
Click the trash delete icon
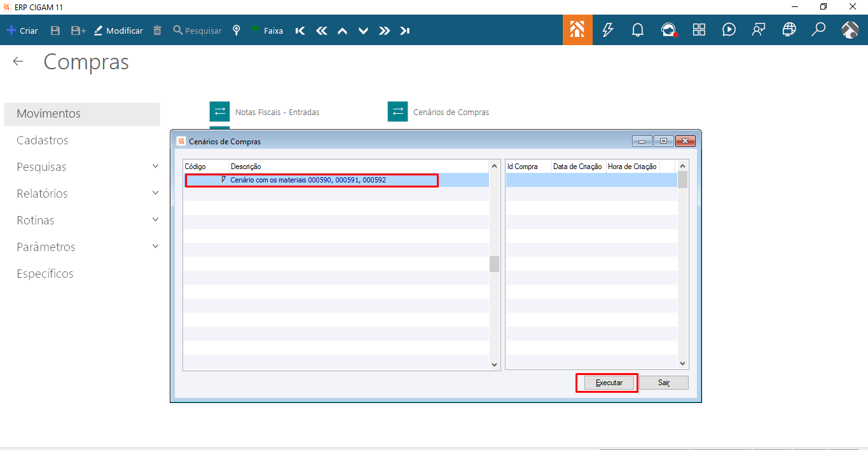click(x=158, y=31)
